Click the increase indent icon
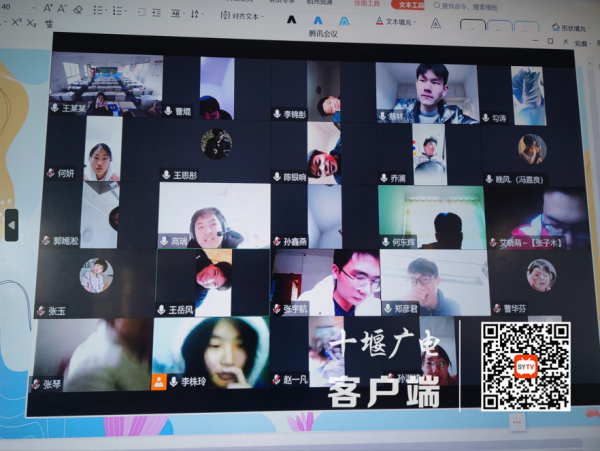 156,13
